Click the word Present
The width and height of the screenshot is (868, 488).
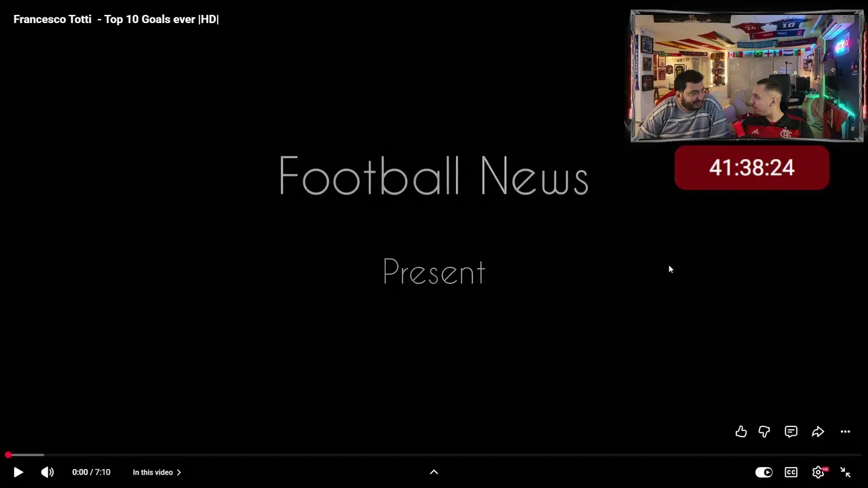pos(434,272)
